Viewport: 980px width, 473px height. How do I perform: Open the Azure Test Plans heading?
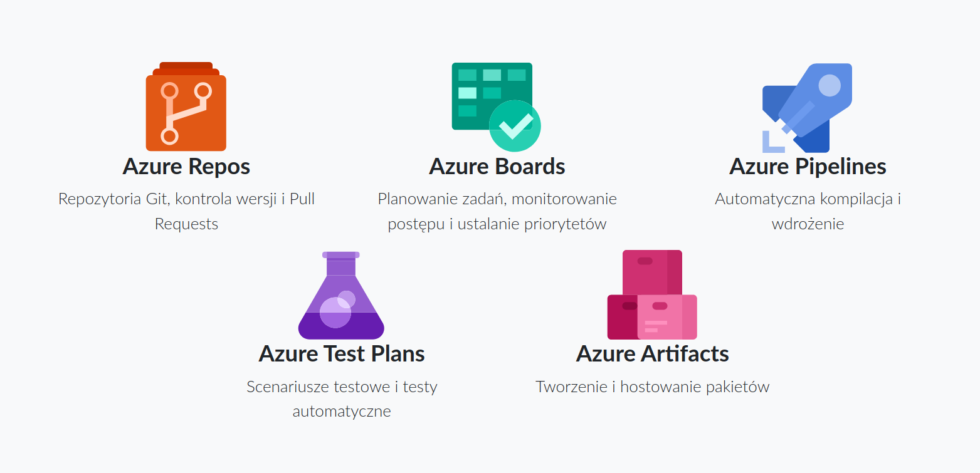(x=342, y=354)
